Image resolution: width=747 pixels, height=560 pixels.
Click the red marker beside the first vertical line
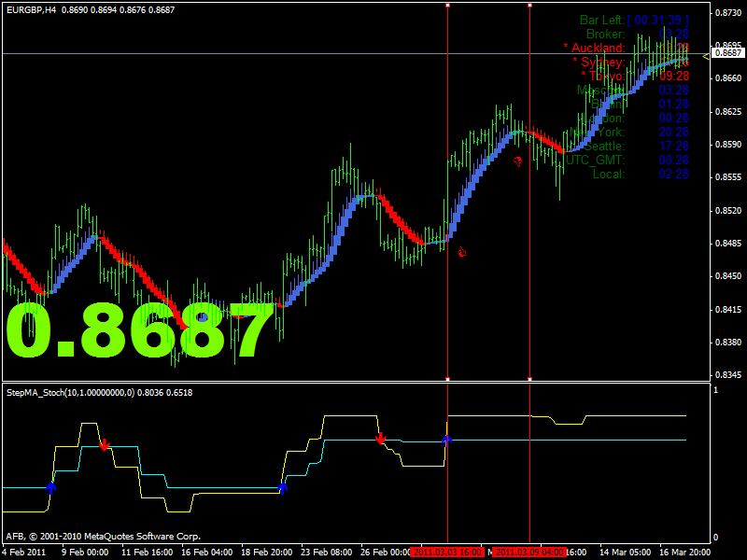(461, 251)
